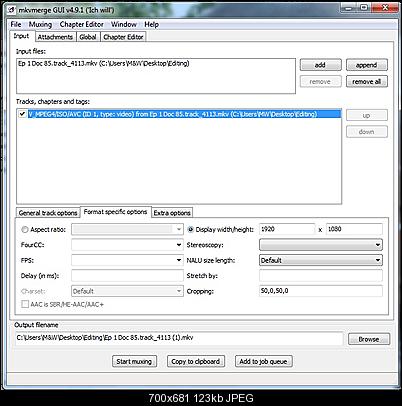Screen dimensions: 402x406
Task: Maximize the mkvmerge GUI window
Action: [x=365, y=8]
